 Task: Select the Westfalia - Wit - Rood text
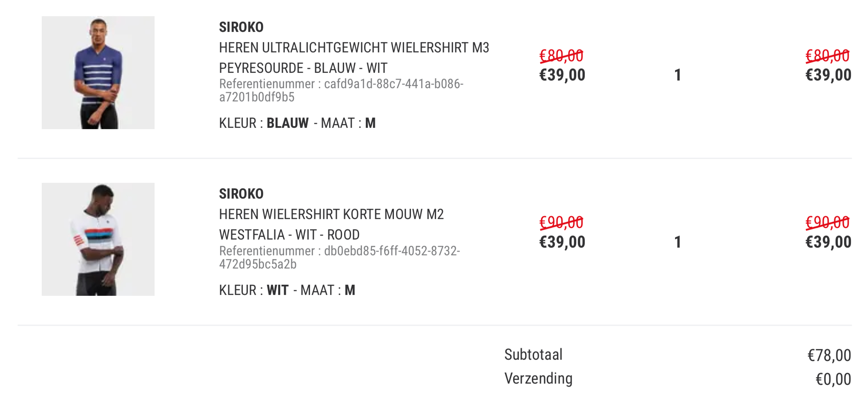289,235
